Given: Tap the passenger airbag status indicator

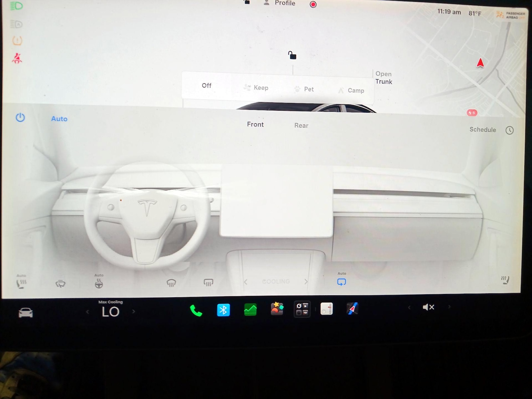Looking at the screenshot, I should (511, 15).
